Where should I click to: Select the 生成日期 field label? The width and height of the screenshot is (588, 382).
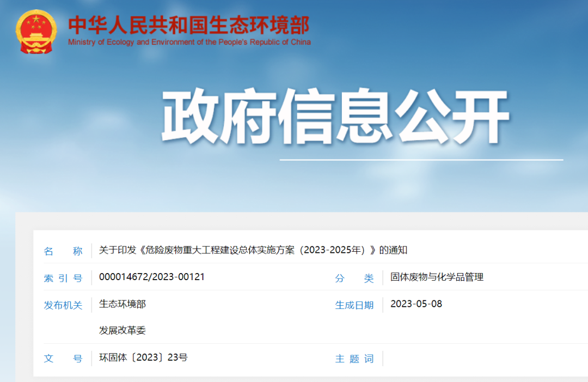[354, 305]
